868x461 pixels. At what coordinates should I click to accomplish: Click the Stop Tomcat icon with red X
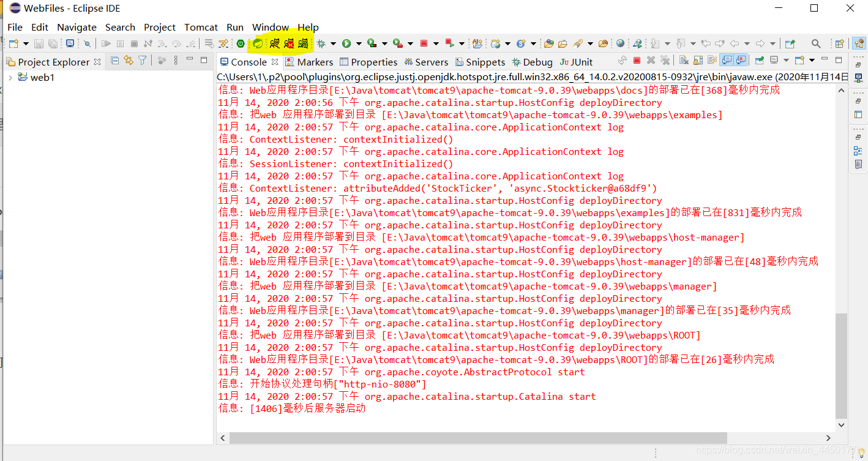pyautogui.click(x=288, y=43)
